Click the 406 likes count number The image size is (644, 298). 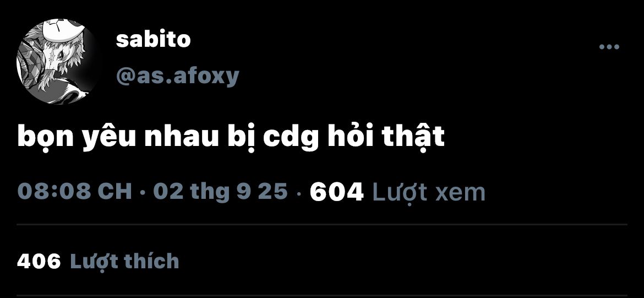pos(39,262)
